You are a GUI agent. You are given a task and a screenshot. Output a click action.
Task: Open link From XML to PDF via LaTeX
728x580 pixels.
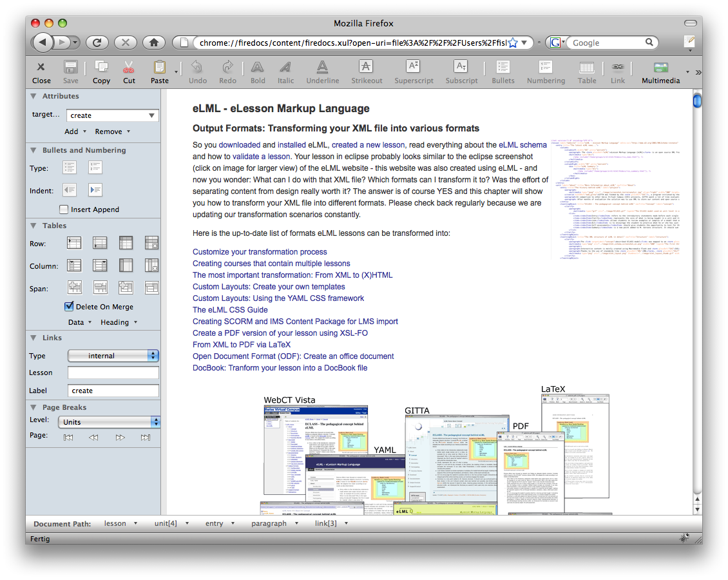(242, 345)
